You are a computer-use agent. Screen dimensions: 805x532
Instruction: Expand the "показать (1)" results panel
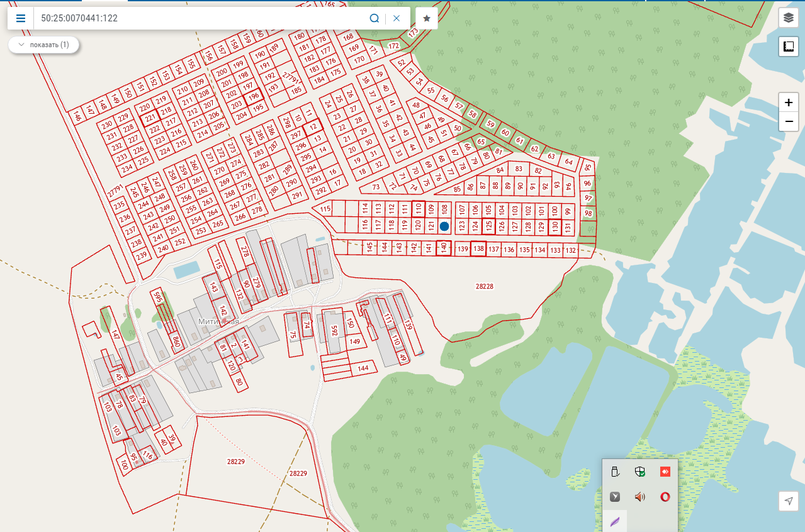[43, 45]
